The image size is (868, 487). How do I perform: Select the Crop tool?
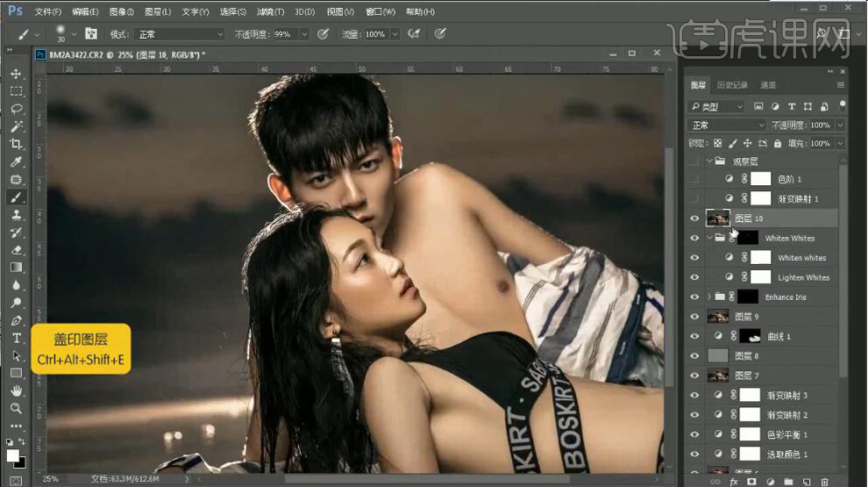point(16,144)
